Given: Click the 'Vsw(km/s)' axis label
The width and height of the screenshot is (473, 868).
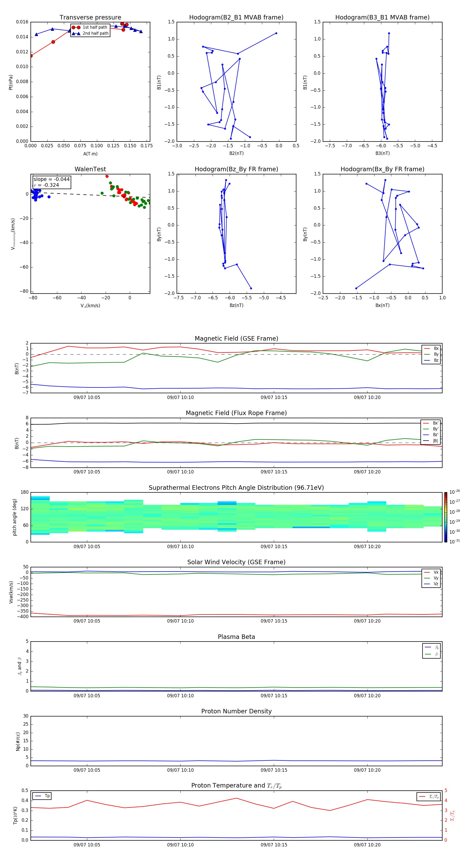Looking at the screenshot, I should pos(11,592).
